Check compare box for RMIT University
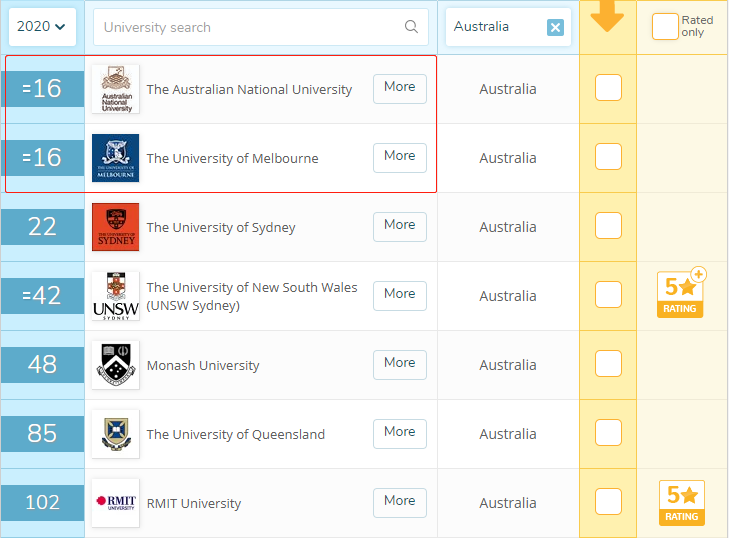The width and height of the screenshot is (729, 538). (x=608, y=501)
